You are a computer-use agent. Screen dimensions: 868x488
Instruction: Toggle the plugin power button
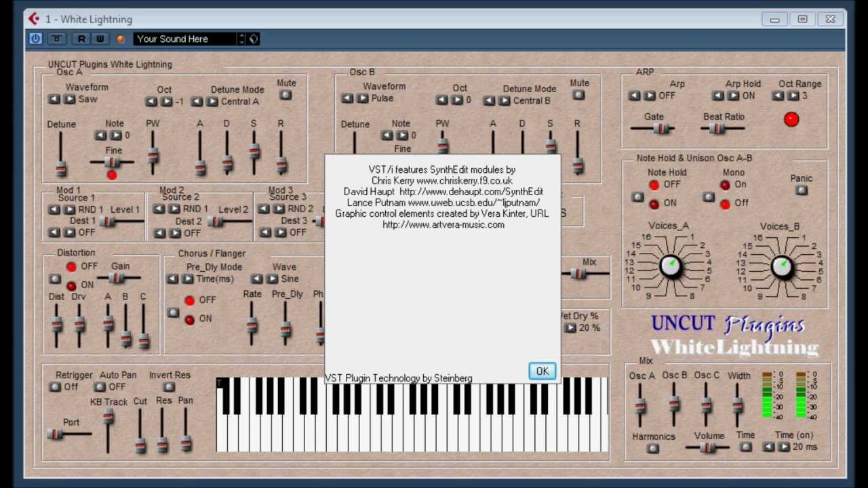coord(36,39)
